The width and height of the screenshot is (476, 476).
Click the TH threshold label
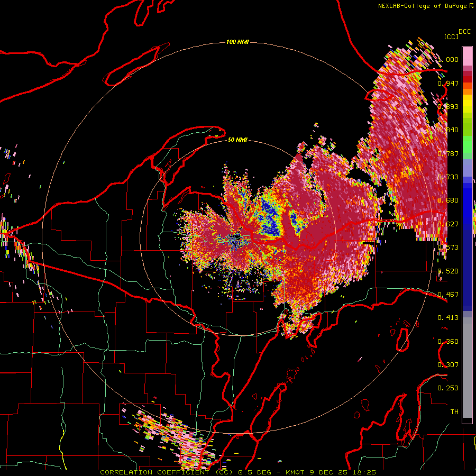click(x=454, y=412)
